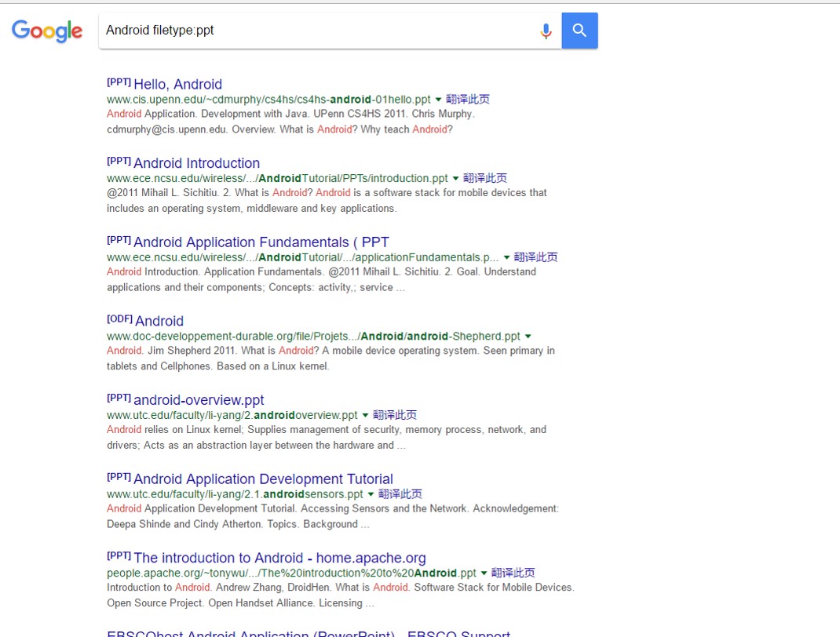The width and height of the screenshot is (840, 637).
Task: Open the android-overview.ppt result
Action: (x=199, y=400)
